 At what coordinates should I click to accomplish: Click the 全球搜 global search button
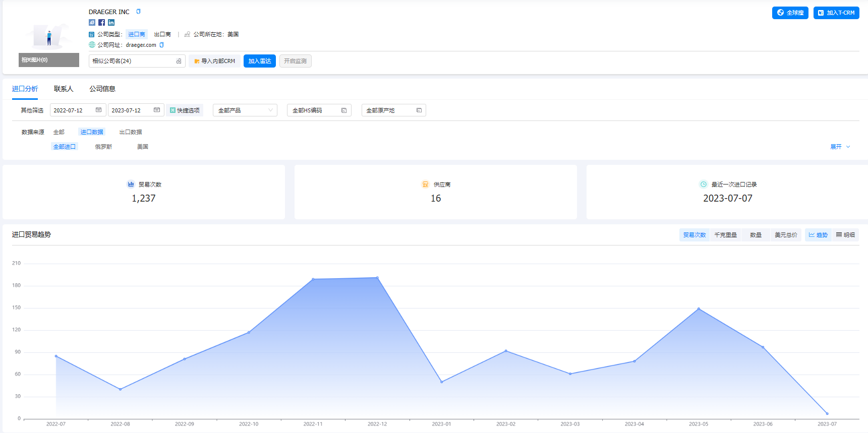click(790, 13)
